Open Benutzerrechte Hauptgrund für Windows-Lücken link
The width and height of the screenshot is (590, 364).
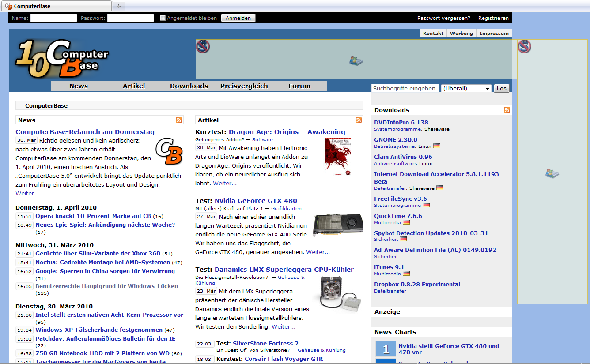tap(106, 286)
